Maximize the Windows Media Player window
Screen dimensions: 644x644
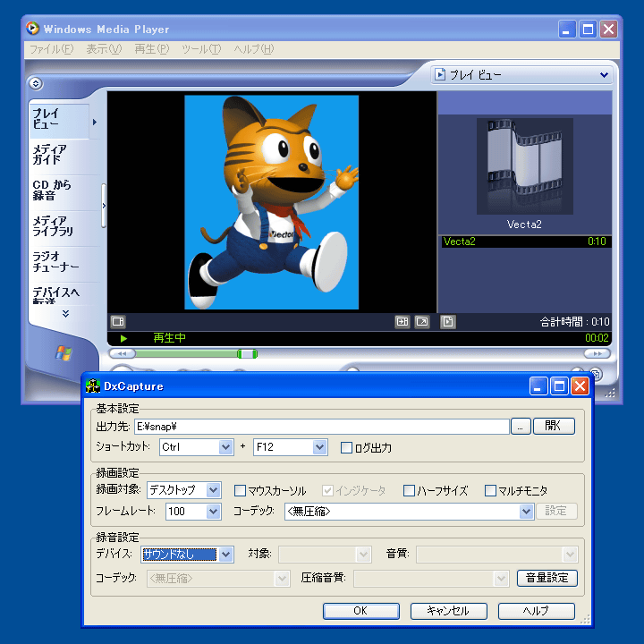pyautogui.click(x=588, y=30)
